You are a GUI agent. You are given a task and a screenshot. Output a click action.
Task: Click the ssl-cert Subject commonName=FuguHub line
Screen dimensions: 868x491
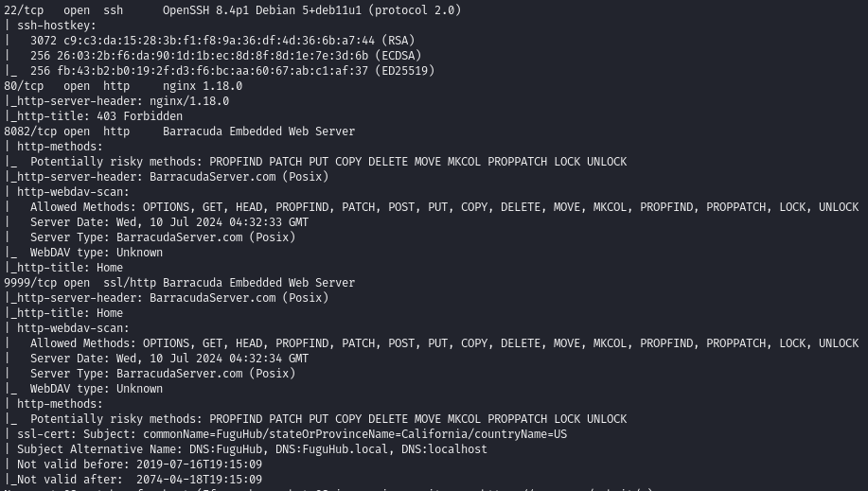(292, 434)
